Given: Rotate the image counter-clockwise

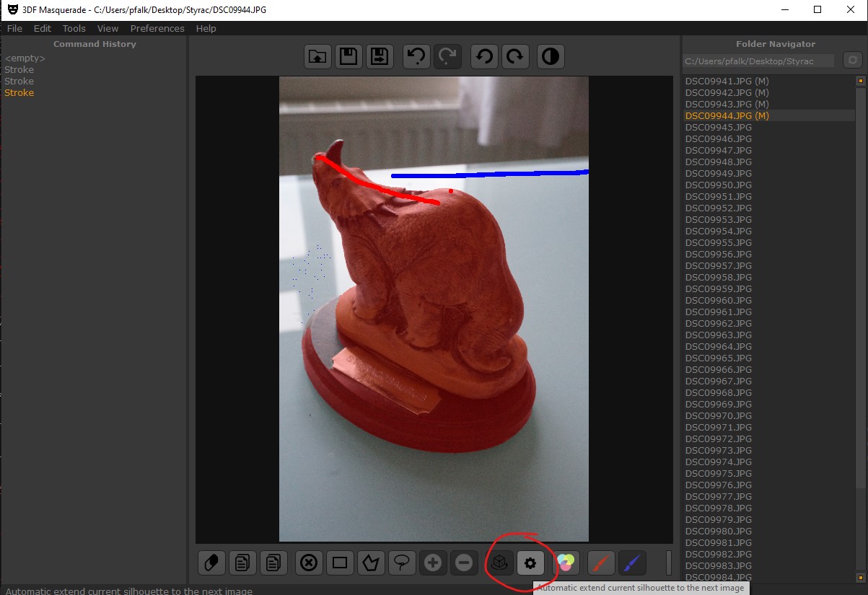Looking at the screenshot, I should [485, 57].
